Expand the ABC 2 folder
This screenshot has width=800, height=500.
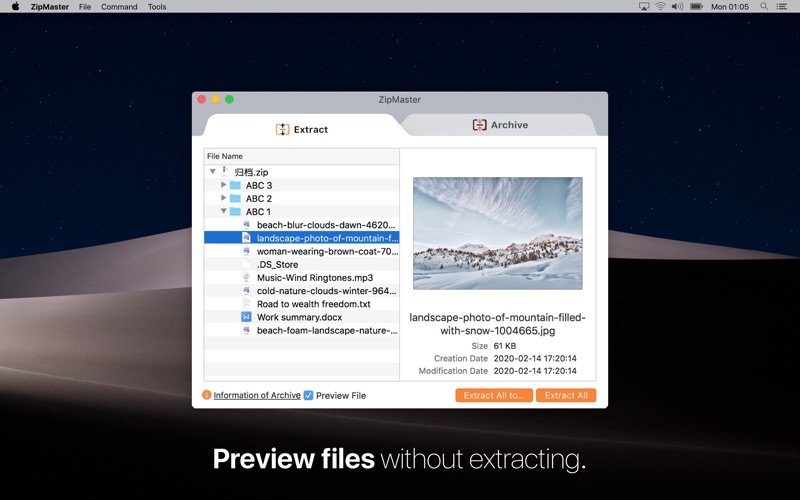point(223,197)
